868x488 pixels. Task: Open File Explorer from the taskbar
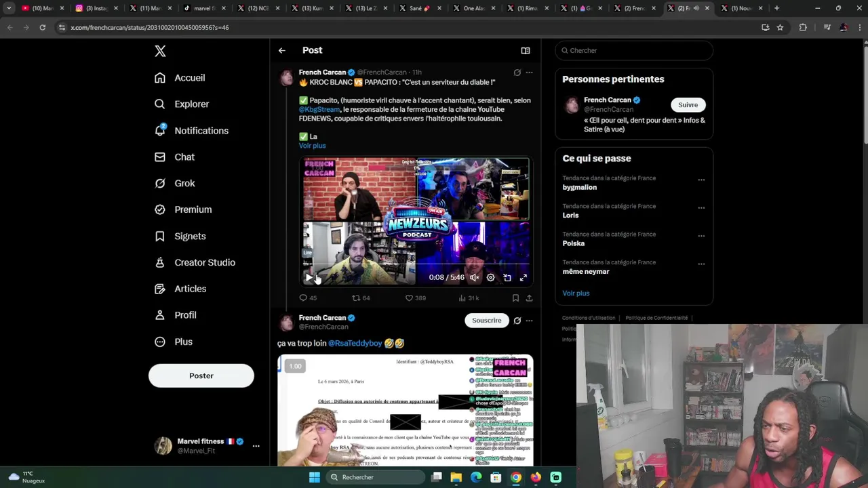click(x=456, y=478)
